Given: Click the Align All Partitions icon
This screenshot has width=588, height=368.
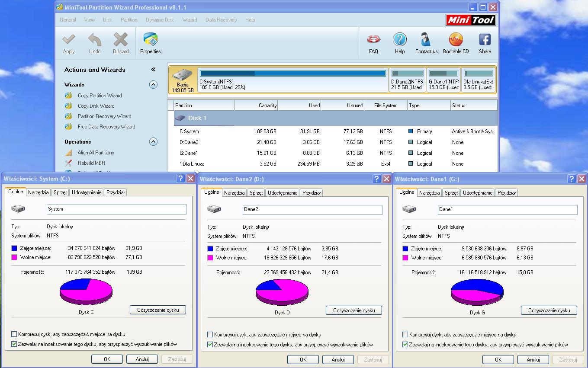Looking at the screenshot, I should [x=96, y=153].
